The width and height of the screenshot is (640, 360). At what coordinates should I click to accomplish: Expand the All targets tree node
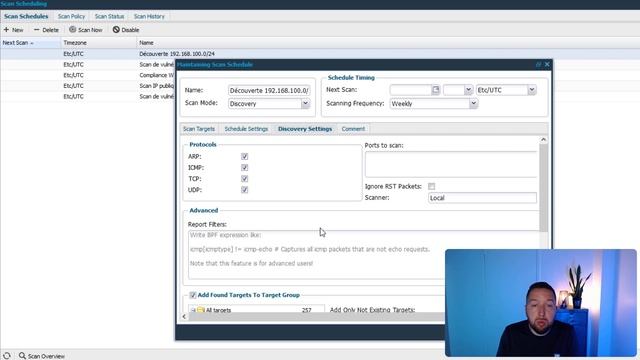click(193, 310)
